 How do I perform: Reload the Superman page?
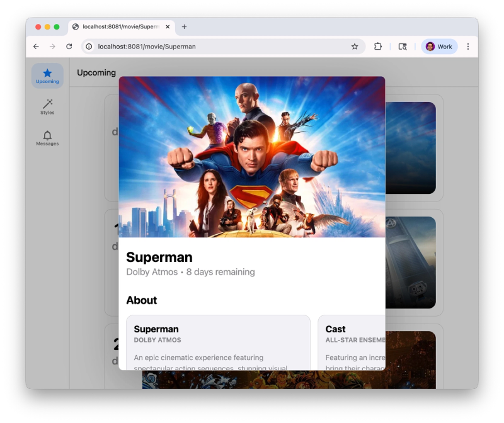pos(69,47)
